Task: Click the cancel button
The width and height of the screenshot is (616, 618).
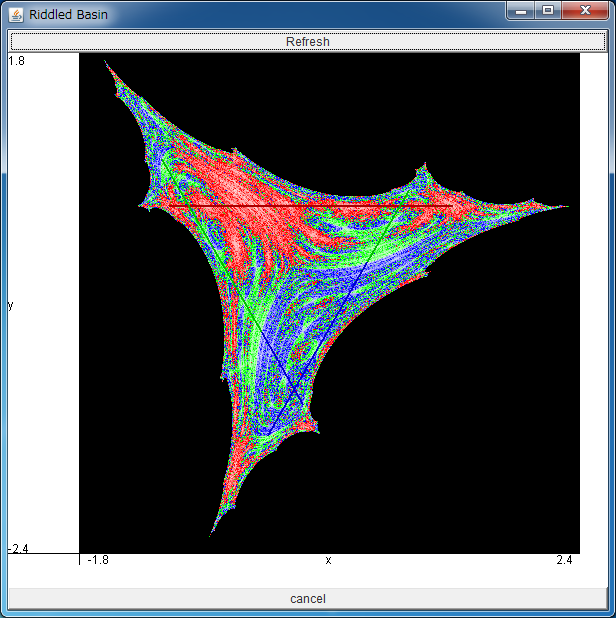Action: click(308, 599)
